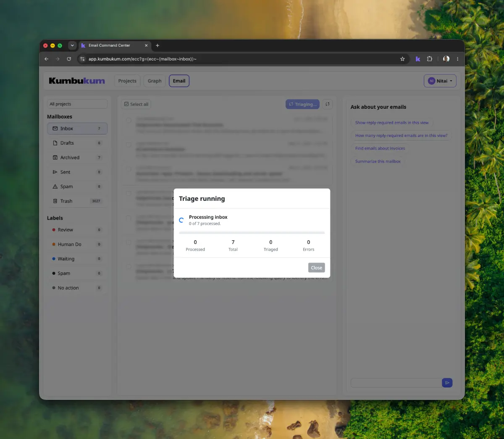Click the Total count in triage dialog

tap(233, 242)
